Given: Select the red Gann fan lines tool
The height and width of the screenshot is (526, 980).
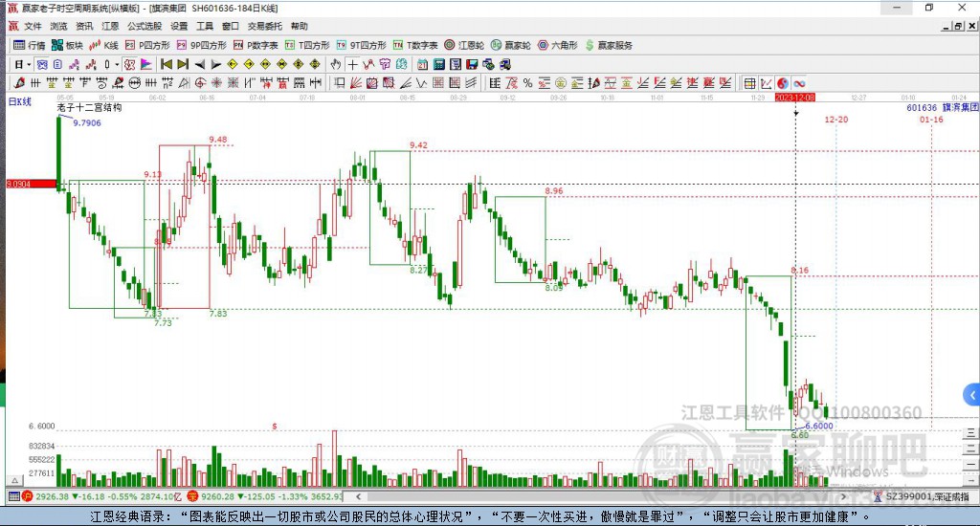Looking at the screenshot, I should tap(356, 82).
